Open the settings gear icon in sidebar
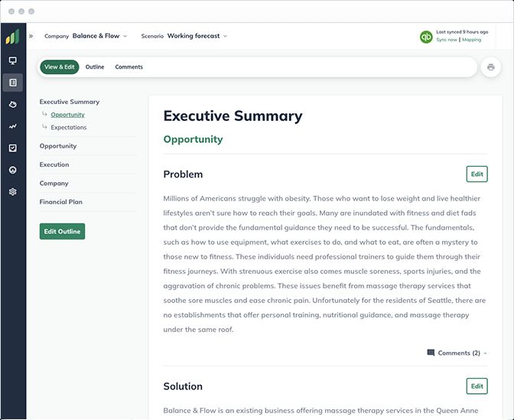514x420 pixels. click(13, 192)
